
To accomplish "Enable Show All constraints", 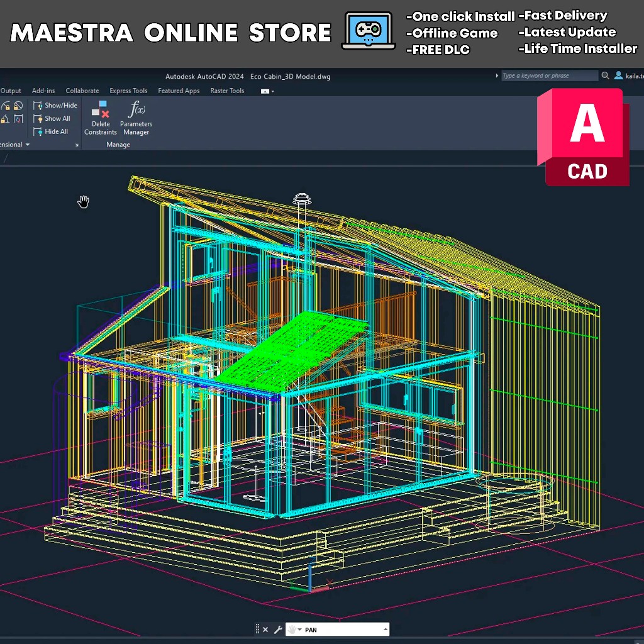I will [53, 118].
